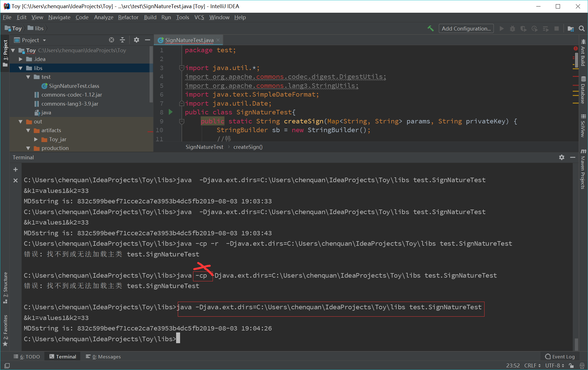This screenshot has height=370, width=588.
Task: Open the VCS menu
Action: click(x=199, y=17)
